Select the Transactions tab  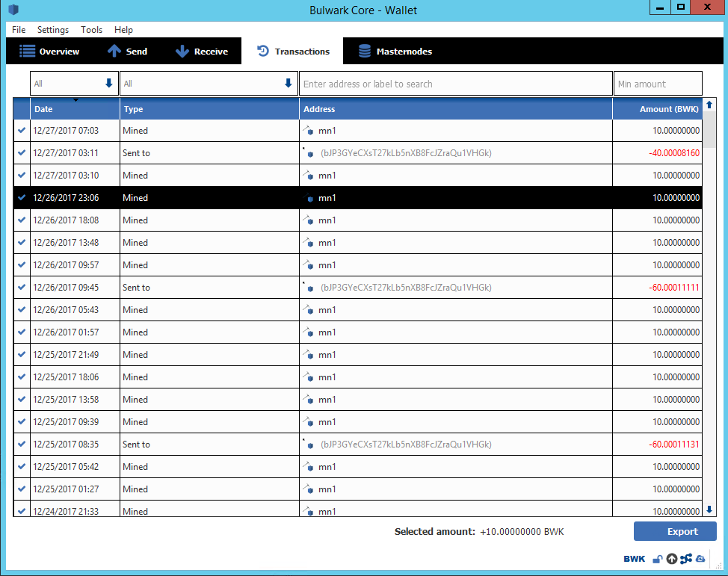point(292,51)
